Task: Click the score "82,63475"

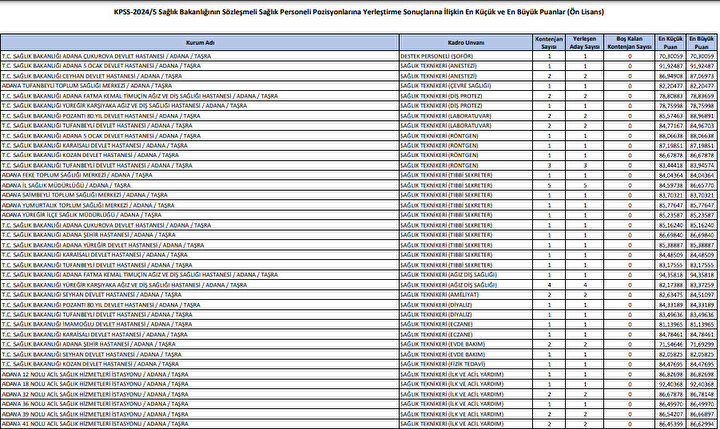Action: 670,294
